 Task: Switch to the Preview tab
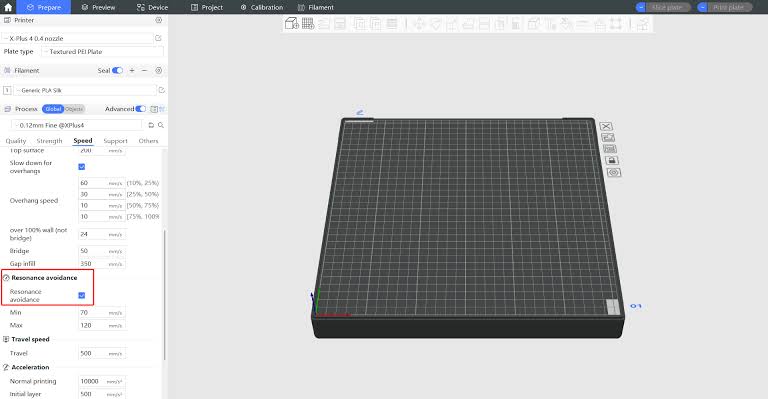[98, 7]
